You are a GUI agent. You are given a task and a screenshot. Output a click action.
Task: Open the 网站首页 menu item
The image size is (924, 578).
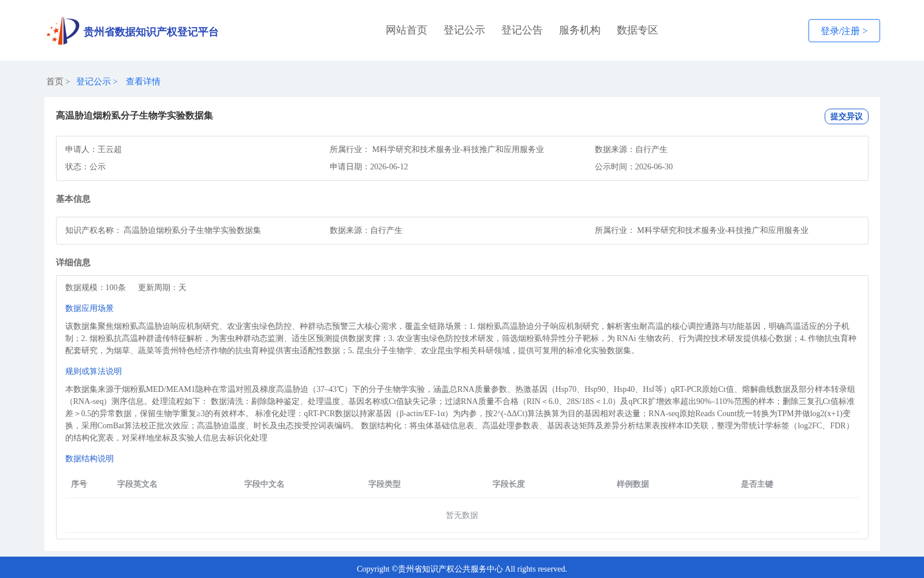407,30
